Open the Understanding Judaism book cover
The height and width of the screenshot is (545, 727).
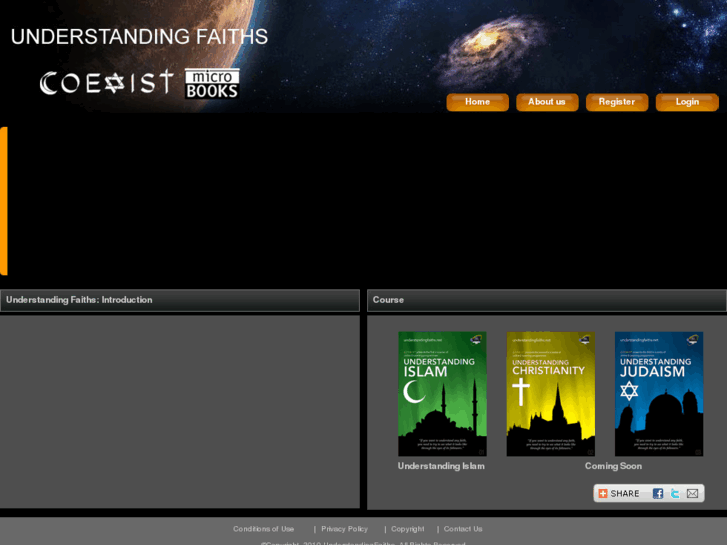(x=659, y=394)
